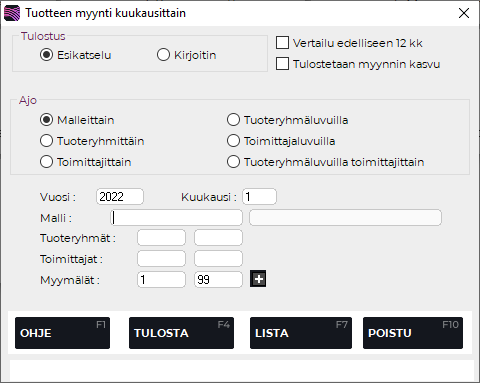This screenshot has width=480, height=383.
Task: Click the Kuukausi input field
Action: [259, 197]
